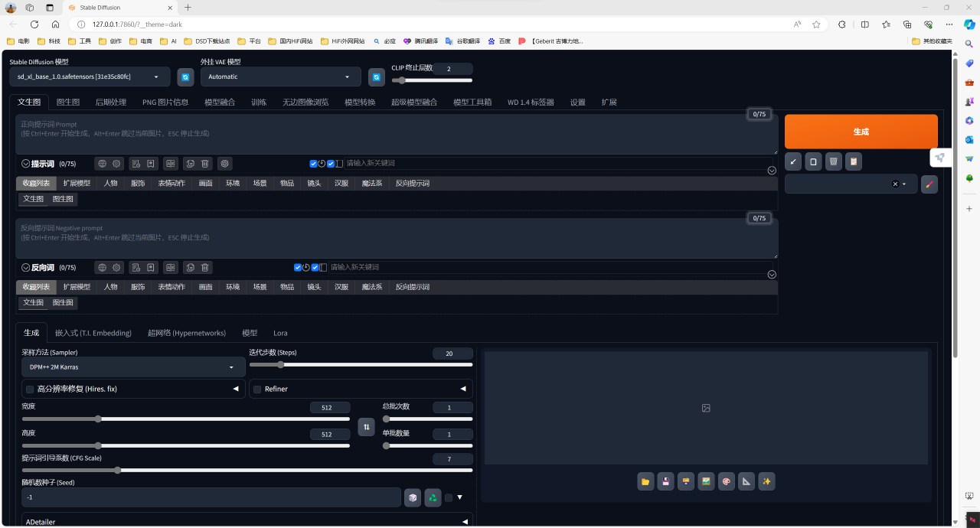Collapse the 反向词 section circle chevron
980x528 pixels.
click(x=25, y=268)
